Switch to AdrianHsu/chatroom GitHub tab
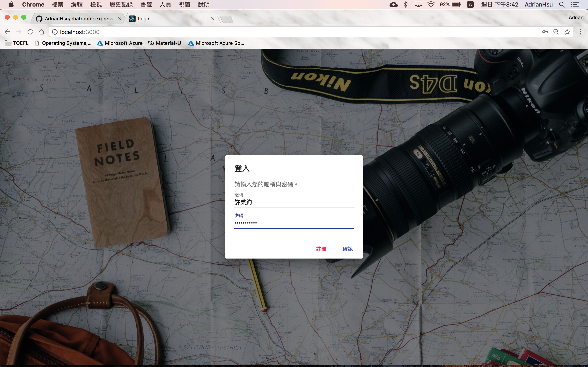Screen dimensions: 588x367 78,19
